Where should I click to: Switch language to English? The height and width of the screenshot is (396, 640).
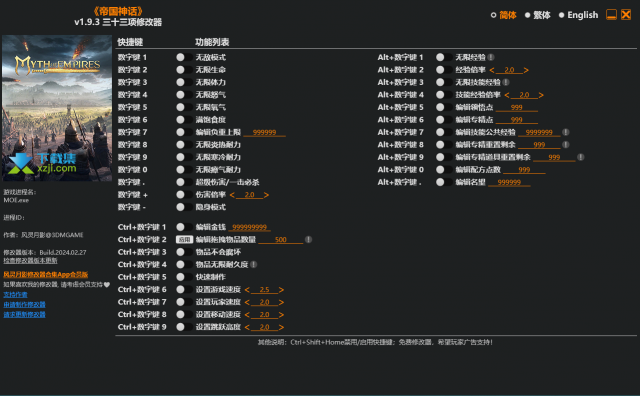click(x=579, y=15)
